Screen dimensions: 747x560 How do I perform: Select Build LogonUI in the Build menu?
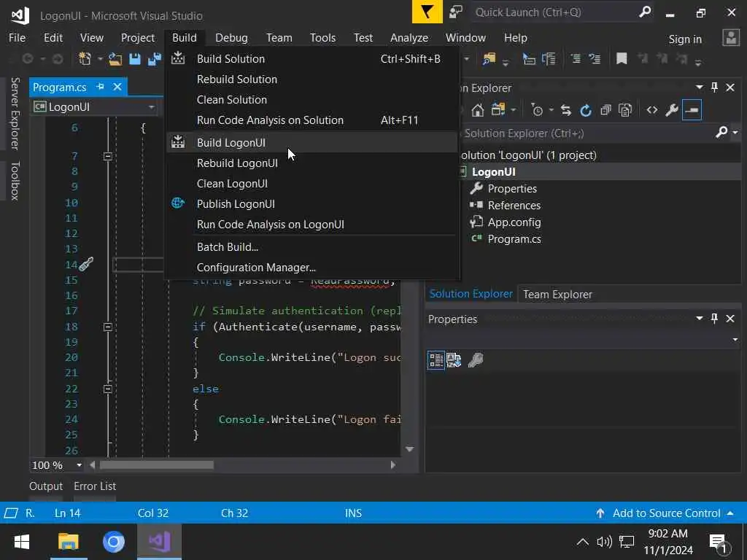(x=312, y=143)
